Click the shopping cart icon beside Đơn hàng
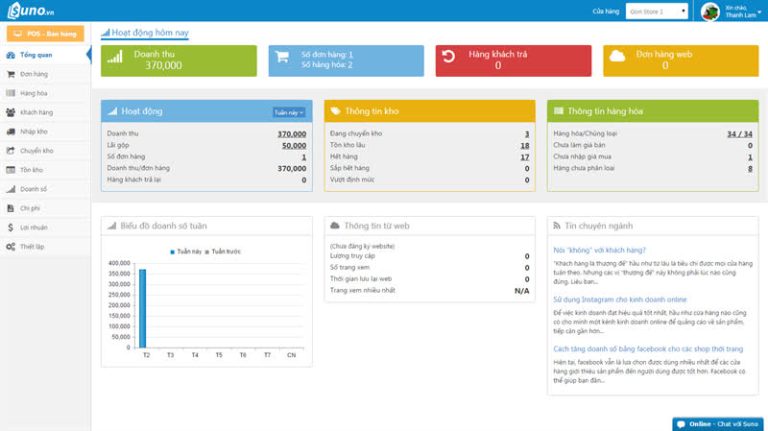 [10, 74]
